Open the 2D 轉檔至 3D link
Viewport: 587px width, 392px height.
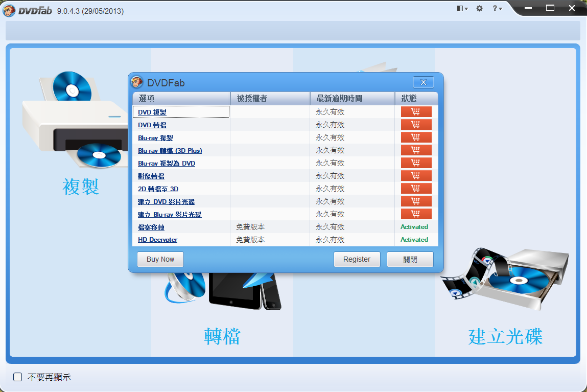158,189
